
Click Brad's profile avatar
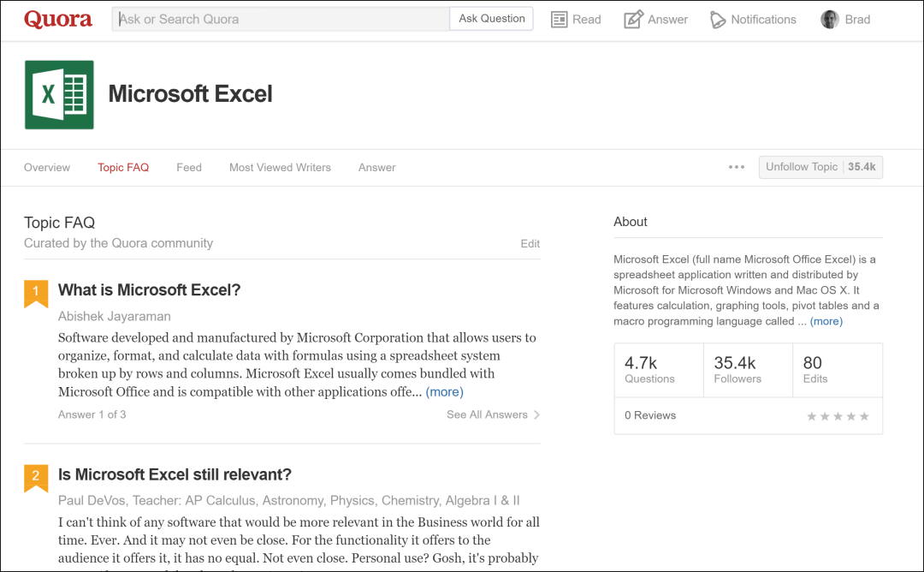[x=829, y=20]
